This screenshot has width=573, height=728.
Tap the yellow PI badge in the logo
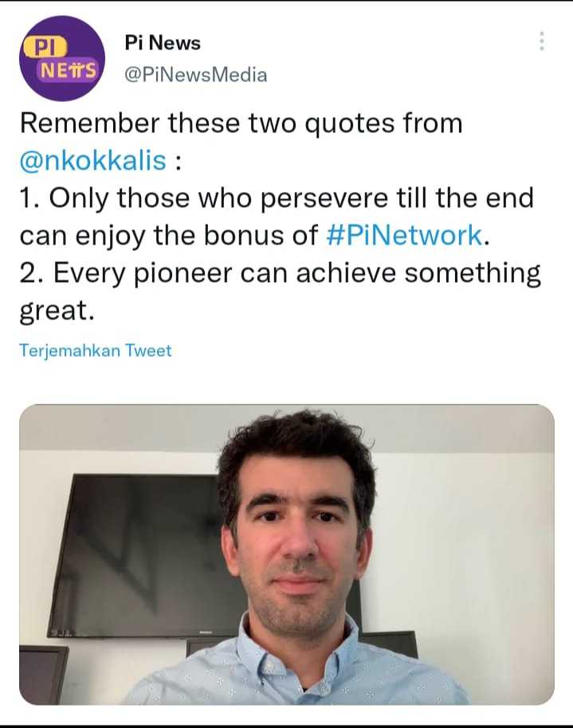(x=45, y=47)
